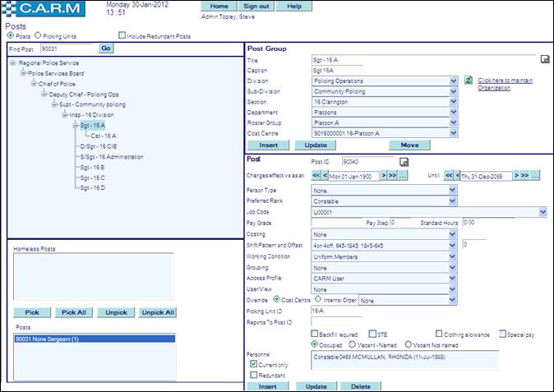Select the Picking Units radio button

click(37, 35)
